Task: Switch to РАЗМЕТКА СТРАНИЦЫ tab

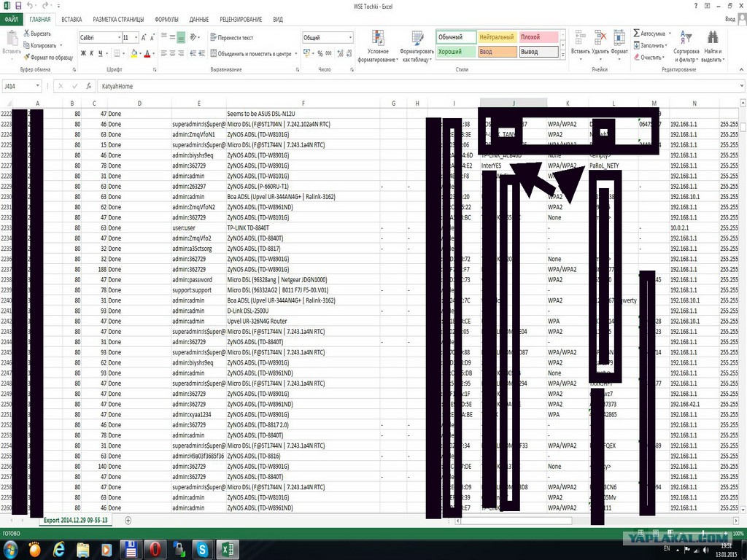Action: pyautogui.click(x=118, y=20)
